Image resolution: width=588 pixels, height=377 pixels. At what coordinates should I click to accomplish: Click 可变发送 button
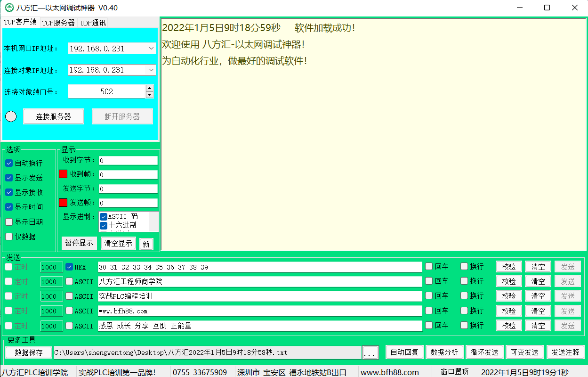[x=524, y=352]
